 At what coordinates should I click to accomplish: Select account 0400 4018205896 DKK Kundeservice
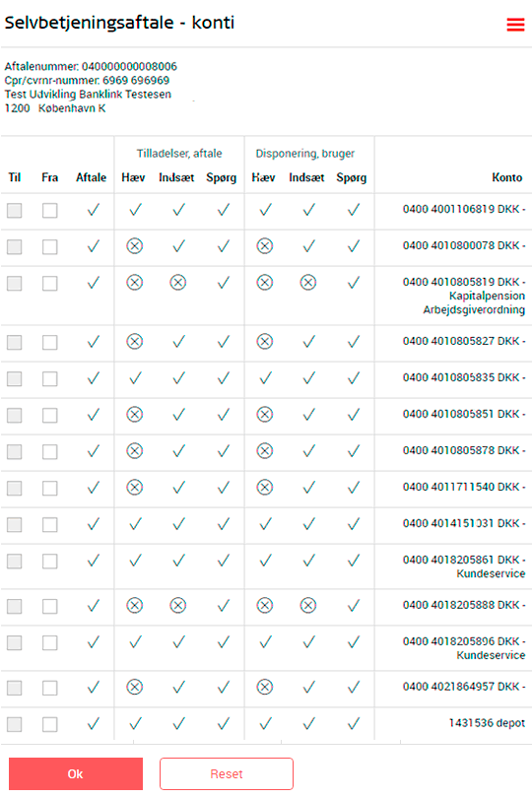[x=464, y=648]
